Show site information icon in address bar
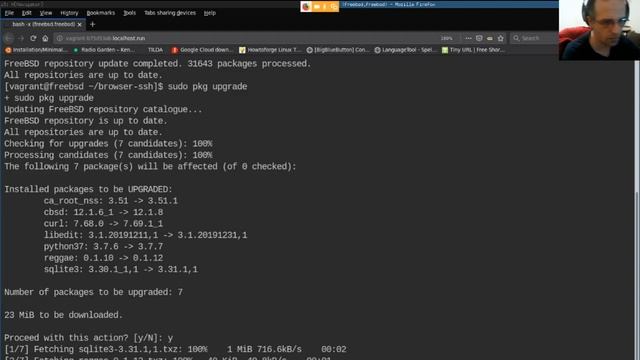Image resolution: width=640 pixels, height=360 pixels. pyautogui.click(x=60, y=38)
